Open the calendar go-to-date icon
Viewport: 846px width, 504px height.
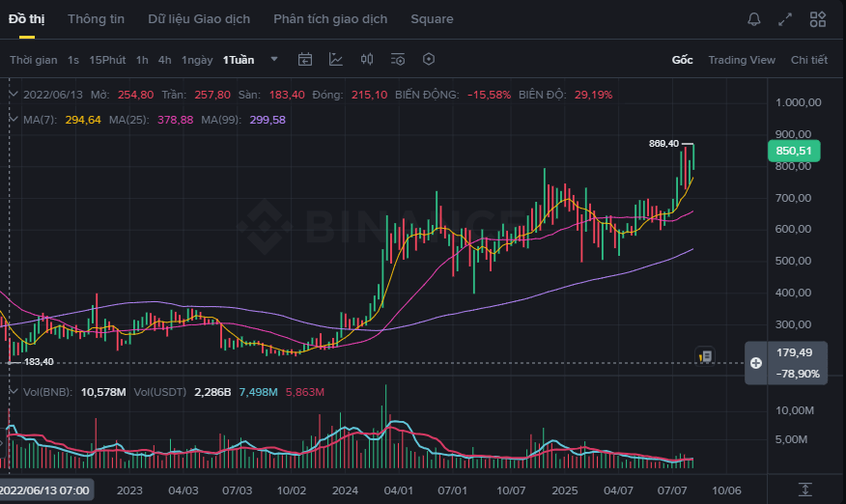[305, 59]
